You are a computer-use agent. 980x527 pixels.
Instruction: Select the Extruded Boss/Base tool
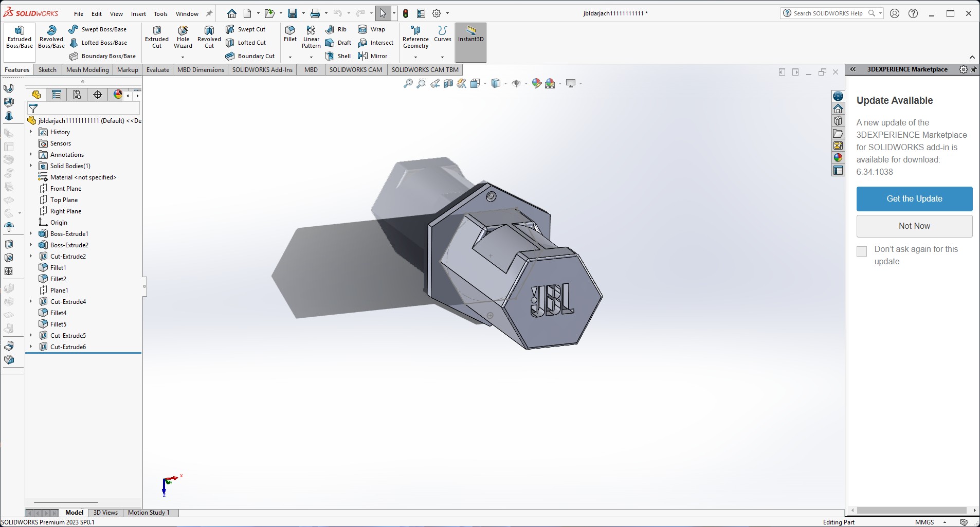20,38
